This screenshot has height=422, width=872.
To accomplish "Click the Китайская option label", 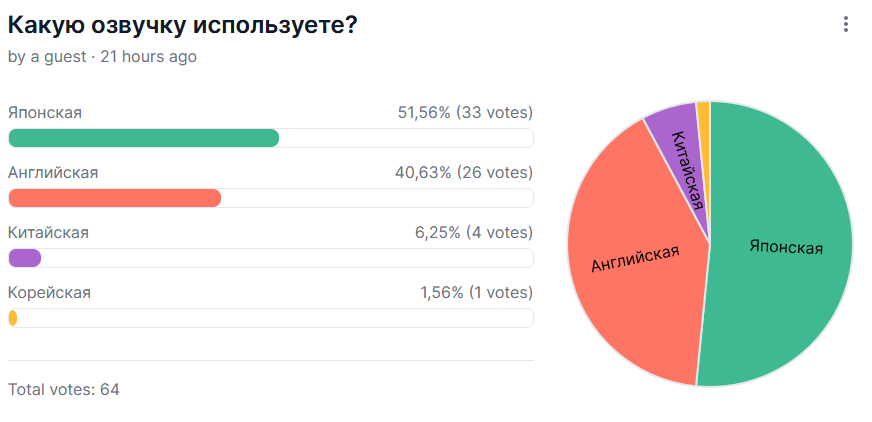I will 48,232.
